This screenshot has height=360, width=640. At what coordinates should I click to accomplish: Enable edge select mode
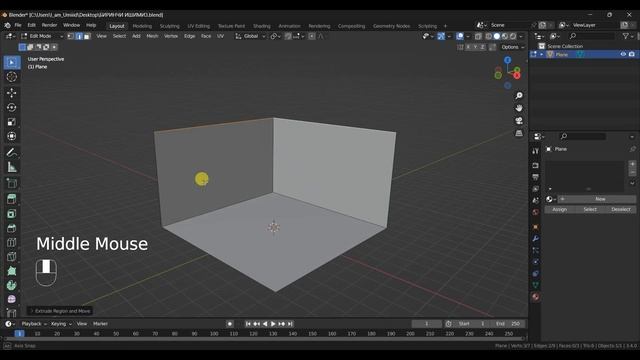79,36
